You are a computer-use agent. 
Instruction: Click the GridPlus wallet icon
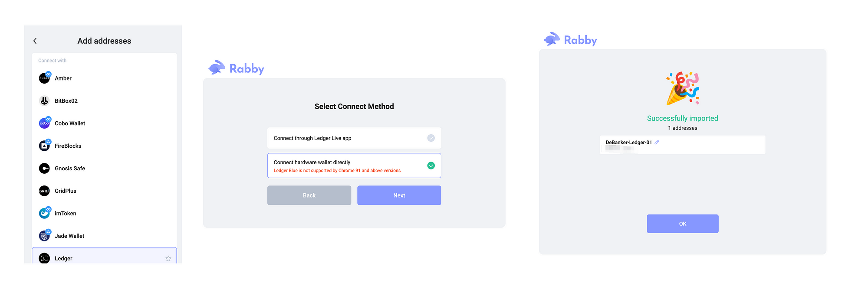44,191
